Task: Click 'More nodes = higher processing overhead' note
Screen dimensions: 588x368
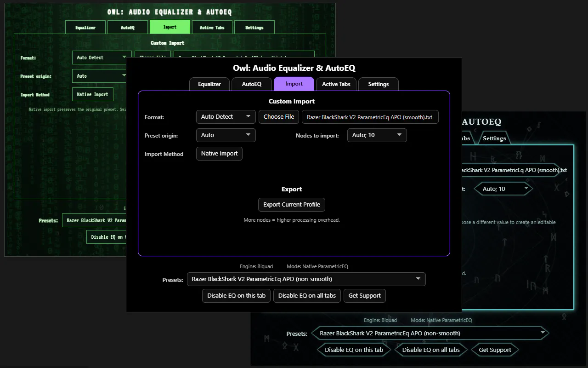Action: tap(292, 220)
